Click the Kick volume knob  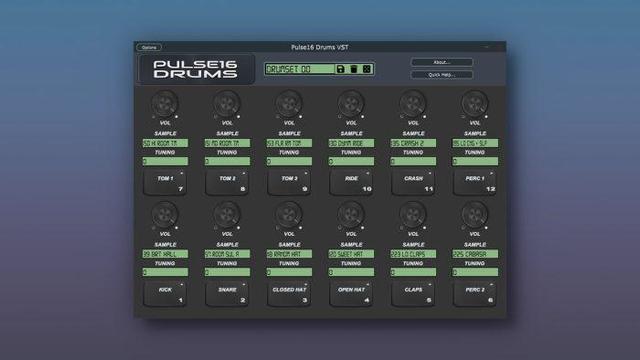pos(165,215)
